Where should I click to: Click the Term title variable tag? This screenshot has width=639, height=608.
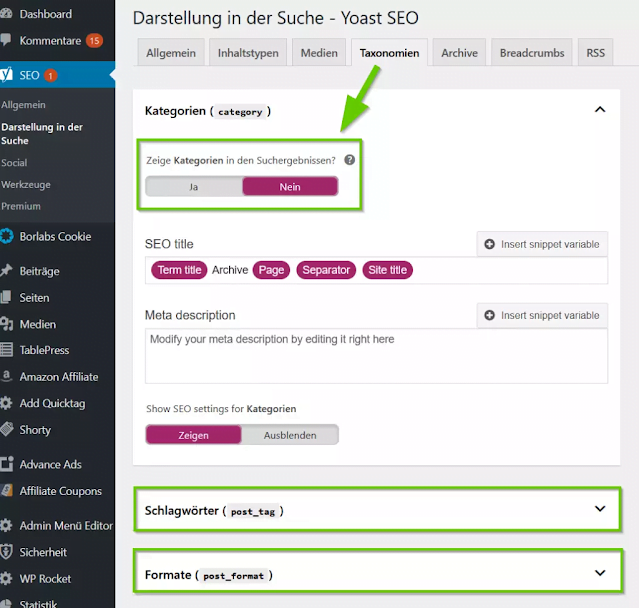click(x=179, y=270)
